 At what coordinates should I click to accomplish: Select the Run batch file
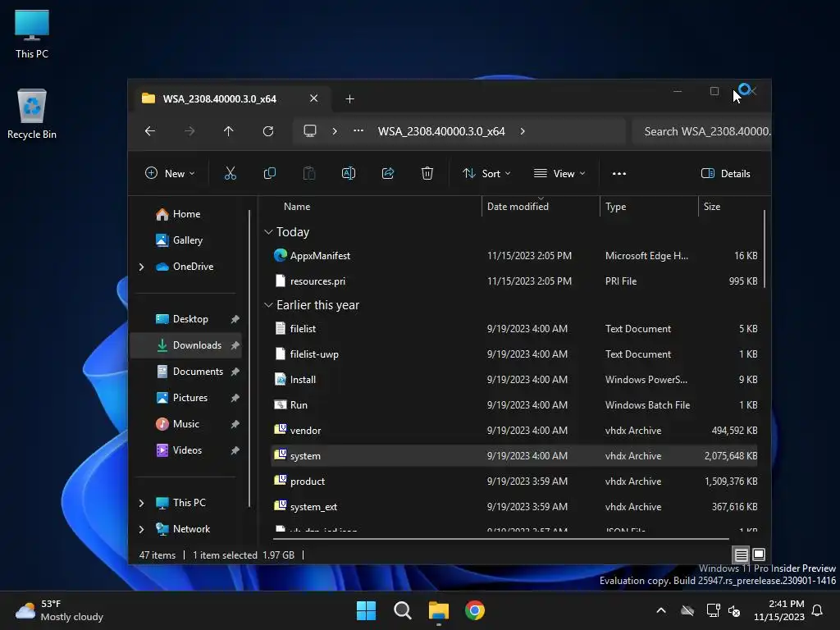[514, 405]
